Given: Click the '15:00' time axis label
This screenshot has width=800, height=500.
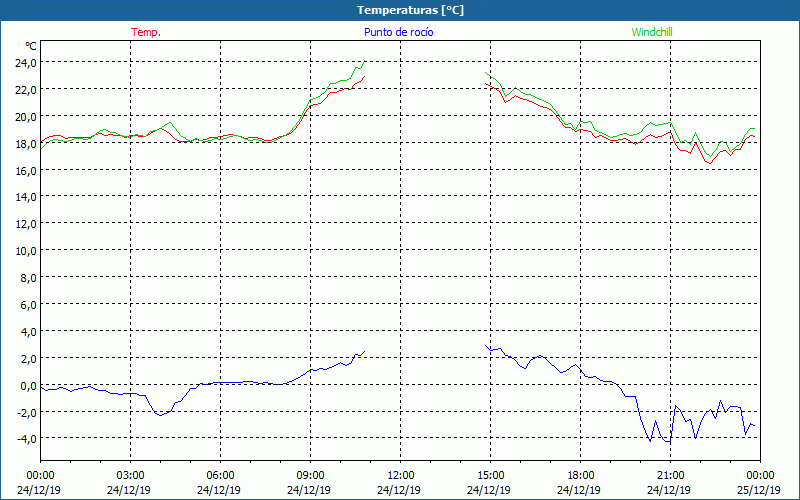Looking at the screenshot, I should 490,476.
